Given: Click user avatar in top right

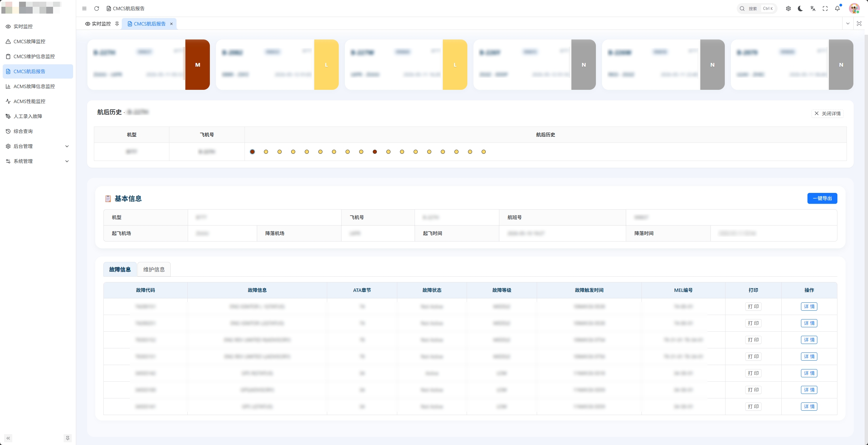Looking at the screenshot, I should click(x=854, y=9).
